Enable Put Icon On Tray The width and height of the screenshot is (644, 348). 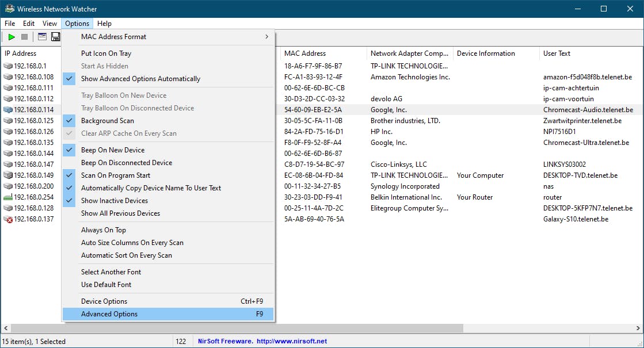point(168,53)
